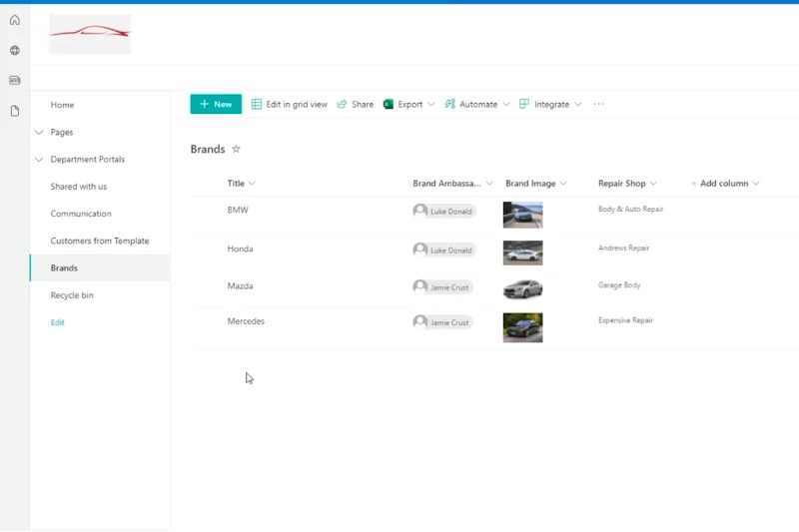Select Brands in left navigation
The image size is (799, 532).
(64, 267)
